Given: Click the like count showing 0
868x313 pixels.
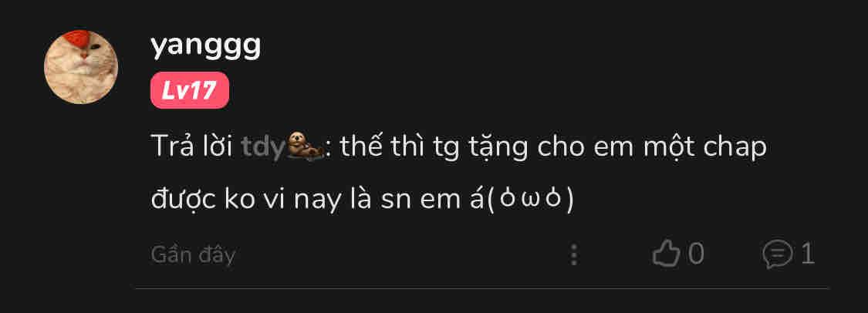Looking at the screenshot, I should [x=696, y=254].
